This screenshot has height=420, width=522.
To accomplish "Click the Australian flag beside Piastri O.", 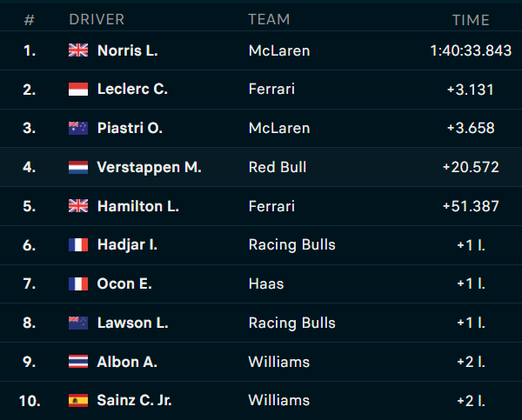I will (78, 128).
